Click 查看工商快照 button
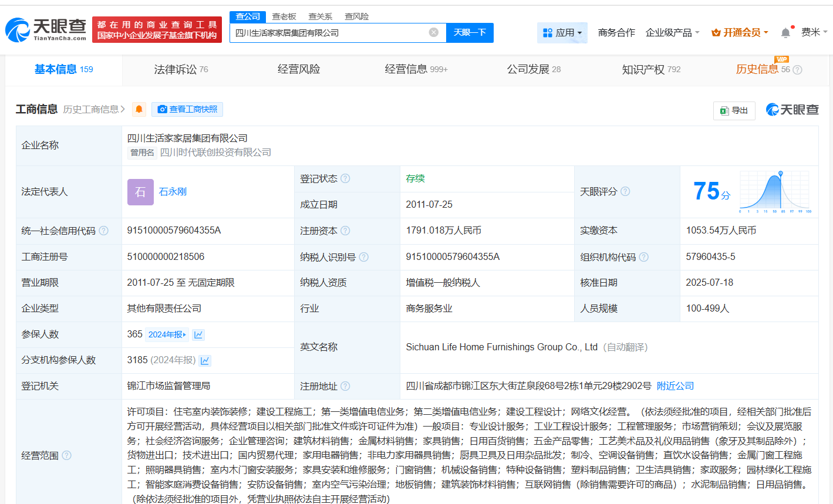This screenshot has height=504, width=833. pos(187,109)
